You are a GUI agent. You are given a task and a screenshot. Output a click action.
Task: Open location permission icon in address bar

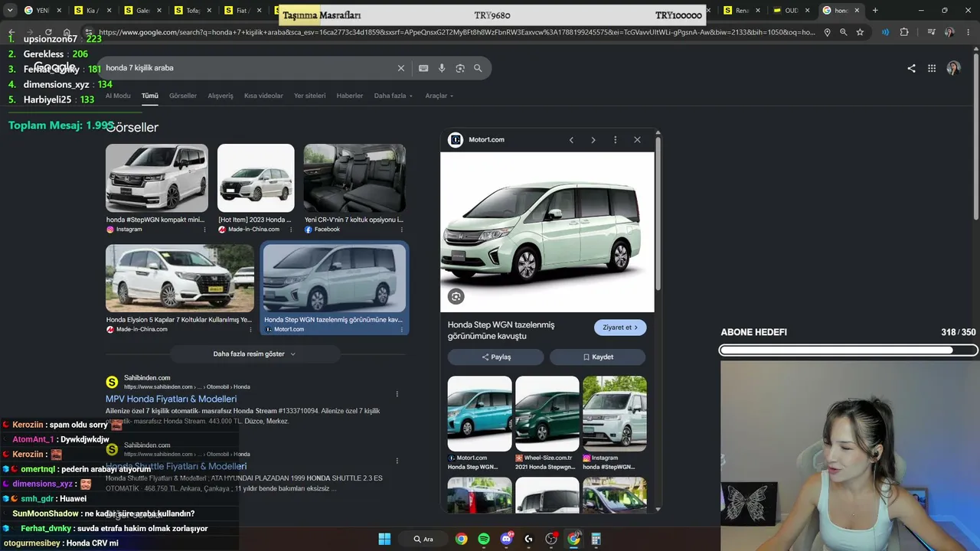827,32
